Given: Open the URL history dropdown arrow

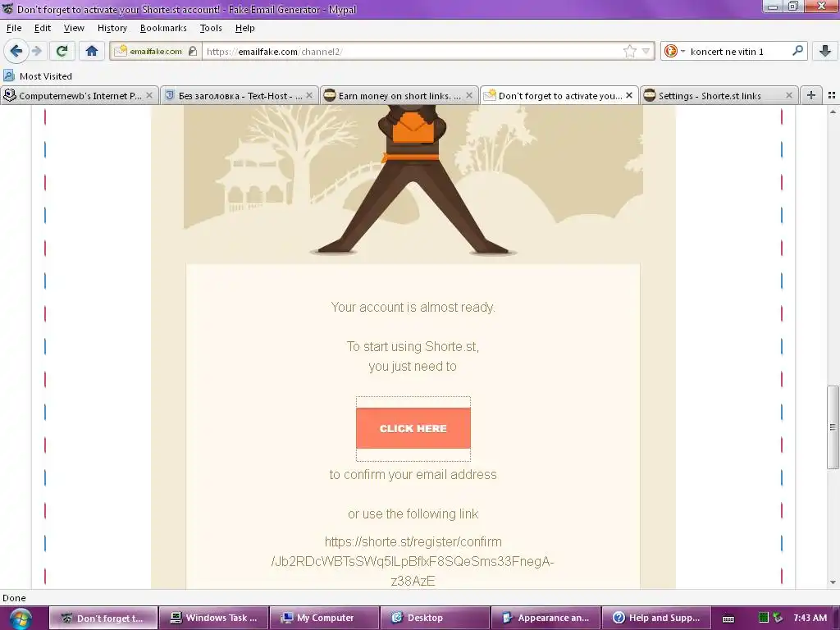Looking at the screenshot, I should coord(646,52).
